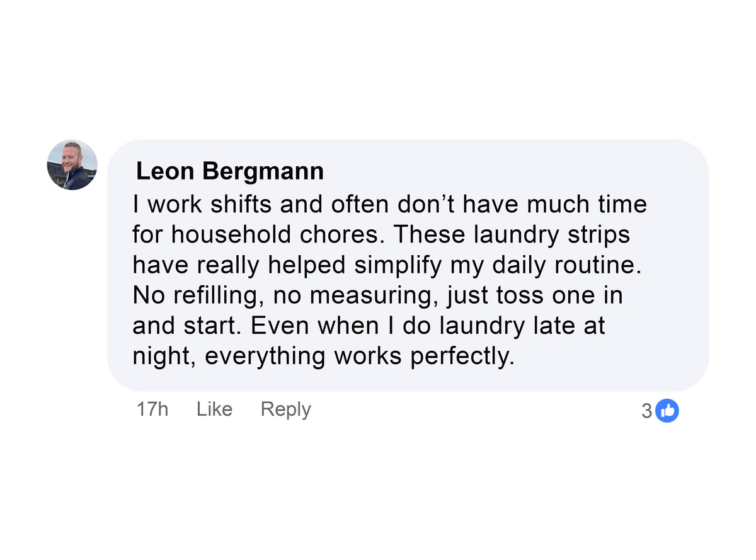
Task: Click the words "laundry strips"
Action: tap(551, 234)
